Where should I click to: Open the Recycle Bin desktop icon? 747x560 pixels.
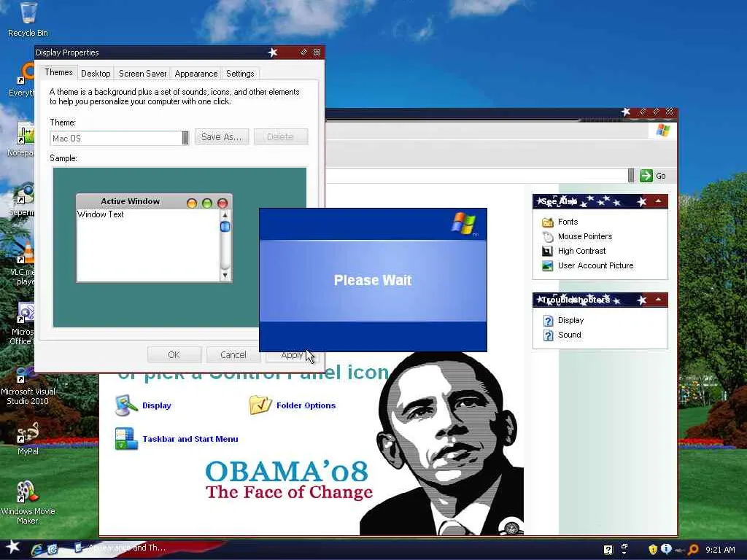(x=28, y=19)
